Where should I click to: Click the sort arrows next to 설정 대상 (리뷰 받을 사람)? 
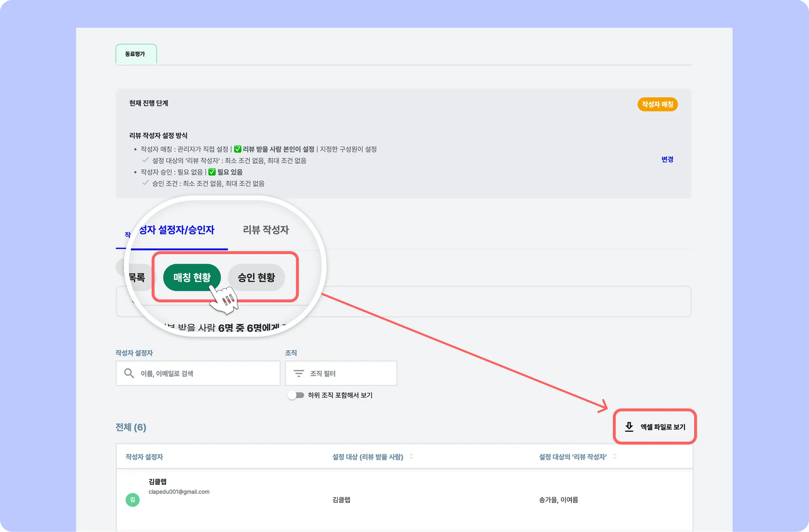pyautogui.click(x=411, y=456)
